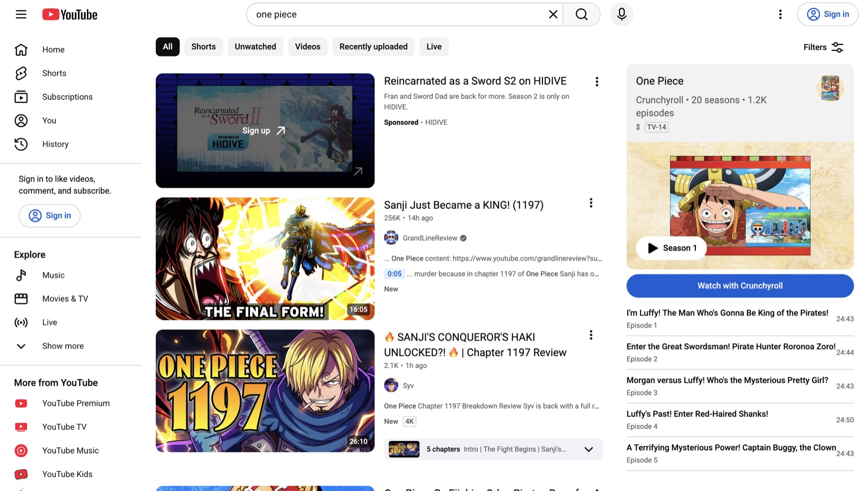Play Season 1 button on banner
Image resolution: width=868 pixels, height=491 pixels.
[x=672, y=248]
